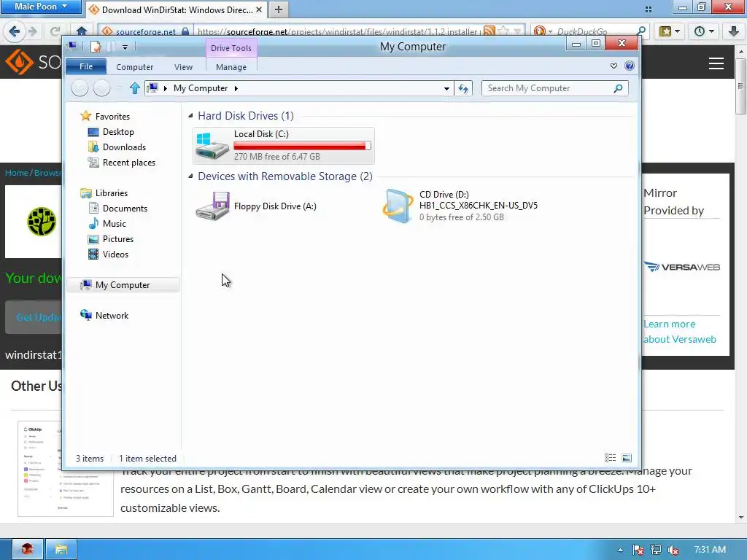This screenshot has width=747, height=560.
Task: Click RSS feed icon in address bar
Action: 489,31
